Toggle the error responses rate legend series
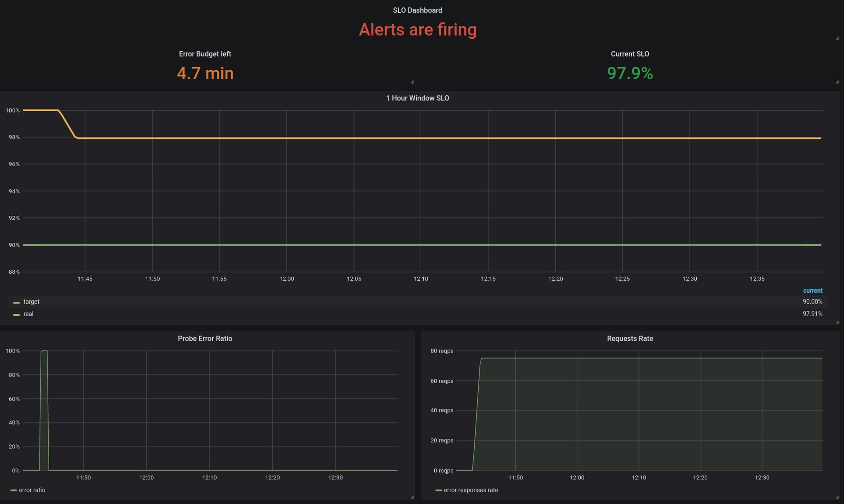 [x=471, y=490]
